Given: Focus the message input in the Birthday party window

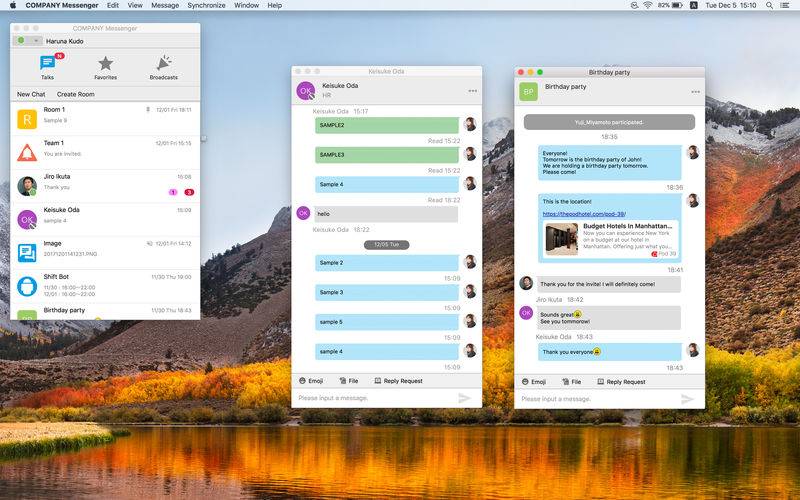Looking at the screenshot, I should pos(598,399).
